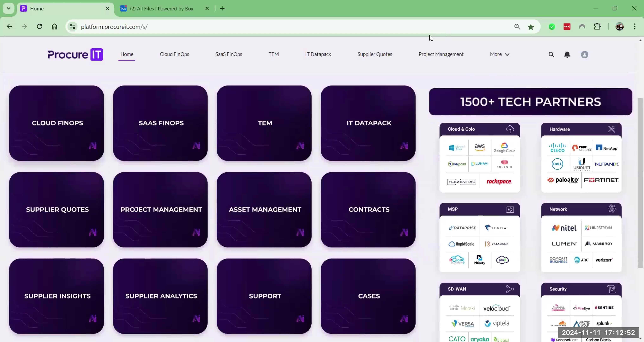644x342 pixels.
Task: Open Chrome's three-dot menu
Action: pyautogui.click(x=634, y=26)
